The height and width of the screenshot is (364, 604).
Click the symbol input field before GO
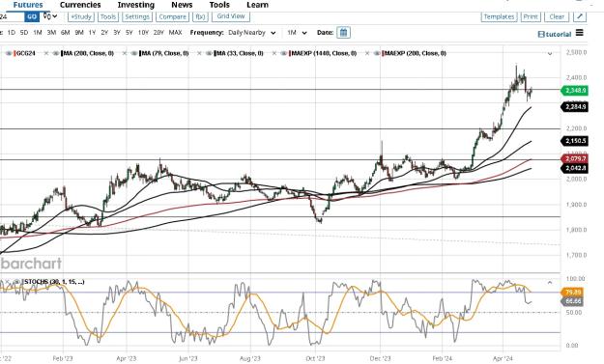(x=12, y=16)
